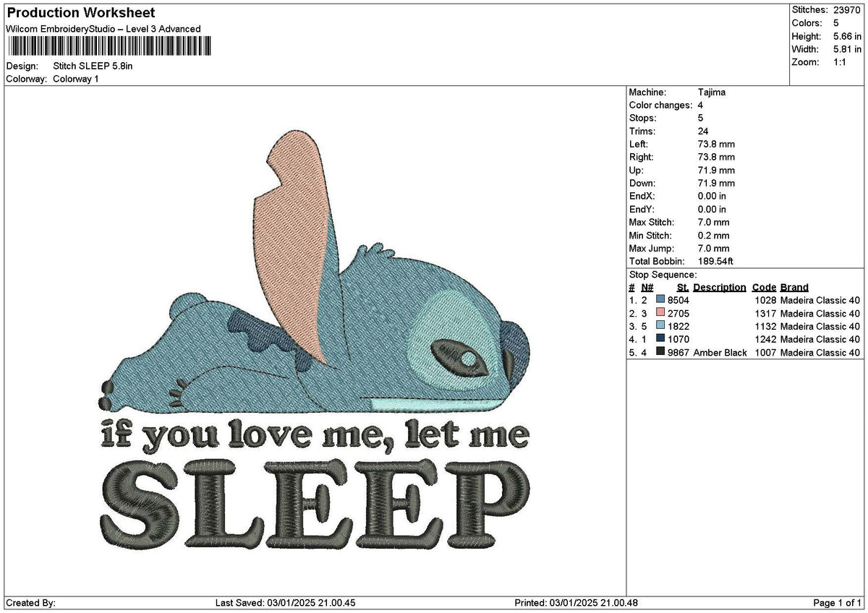
Task: Click the Amber Black description
Action: point(720,353)
